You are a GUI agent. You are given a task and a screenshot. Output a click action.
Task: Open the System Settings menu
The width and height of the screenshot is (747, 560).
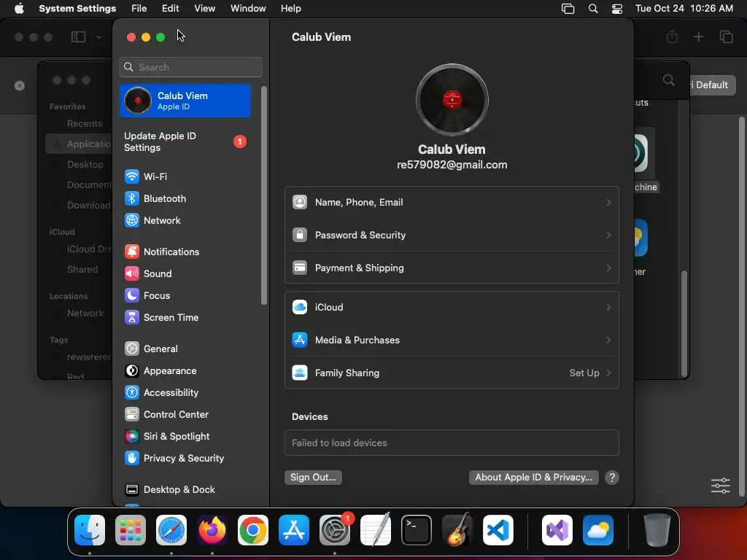point(77,9)
